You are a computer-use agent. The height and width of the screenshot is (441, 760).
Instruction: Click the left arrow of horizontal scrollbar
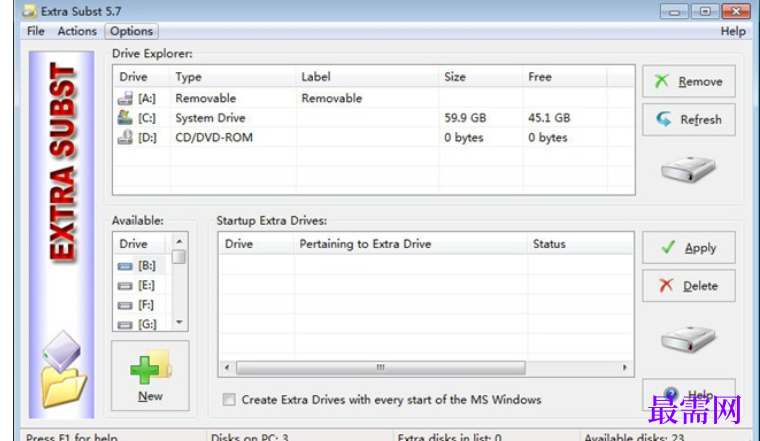coord(227,368)
